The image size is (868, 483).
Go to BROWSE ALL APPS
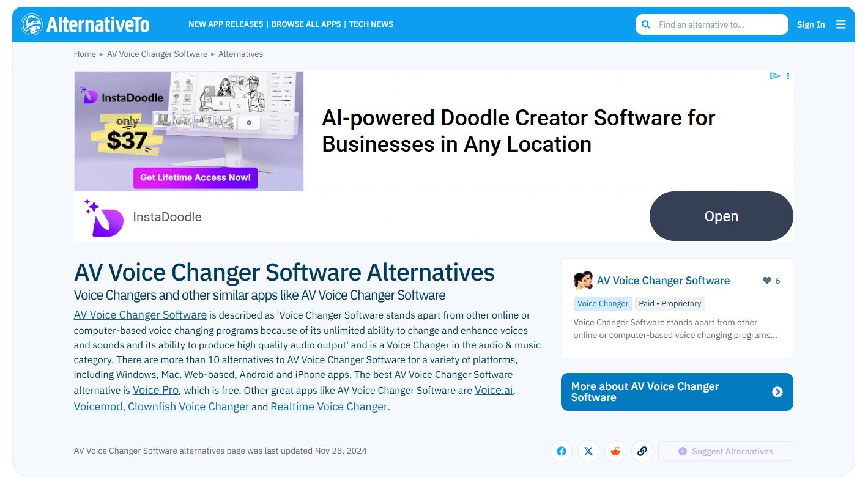(306, 24)
